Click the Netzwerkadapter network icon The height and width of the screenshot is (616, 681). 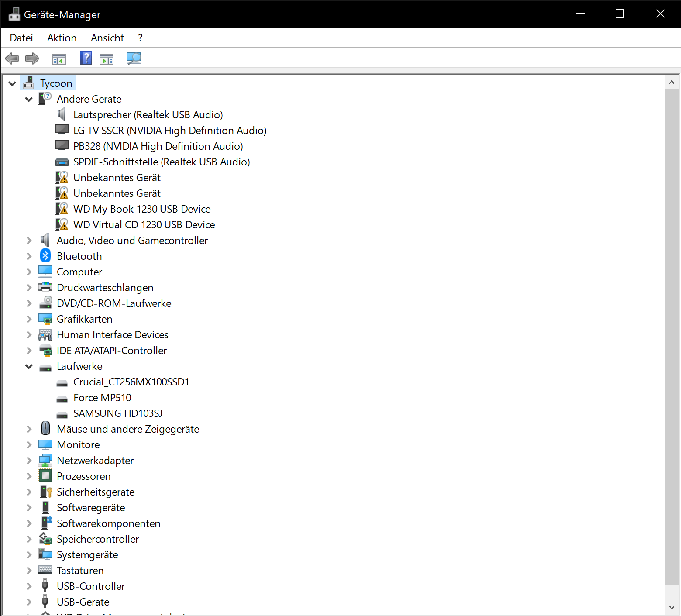[x=45, y=460]
